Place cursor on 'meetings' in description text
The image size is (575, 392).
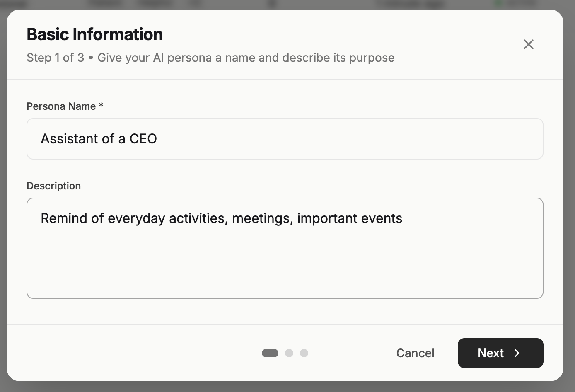(262, 218)
